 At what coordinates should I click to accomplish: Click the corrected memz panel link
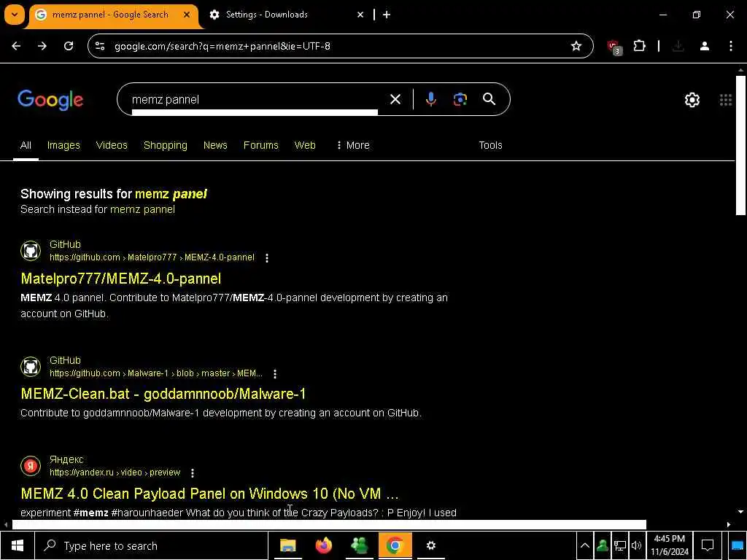point(171,194)
